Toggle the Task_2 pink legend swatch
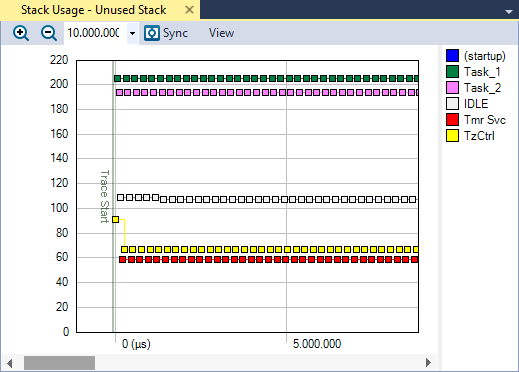This screenshot has width=519, height=372. click(452, 88)
